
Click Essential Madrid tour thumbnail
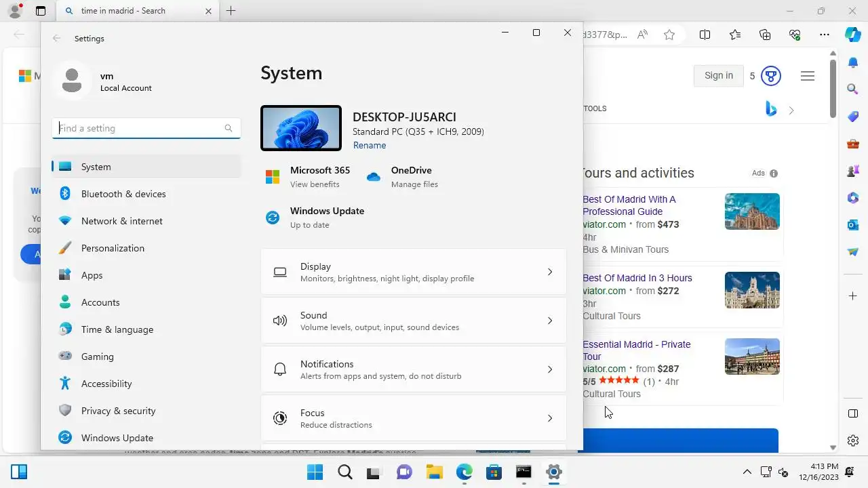point(752,357)
